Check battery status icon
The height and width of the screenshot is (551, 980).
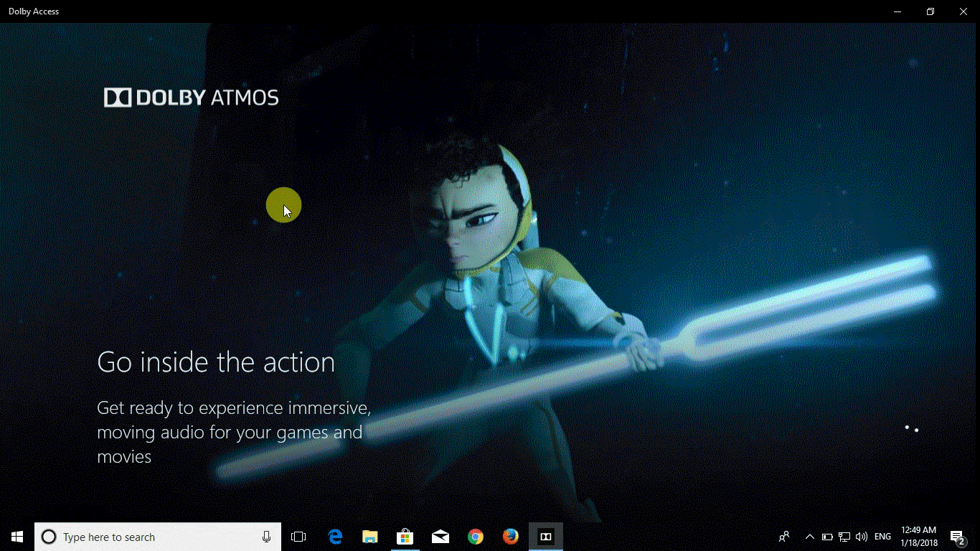coord(827,537)
